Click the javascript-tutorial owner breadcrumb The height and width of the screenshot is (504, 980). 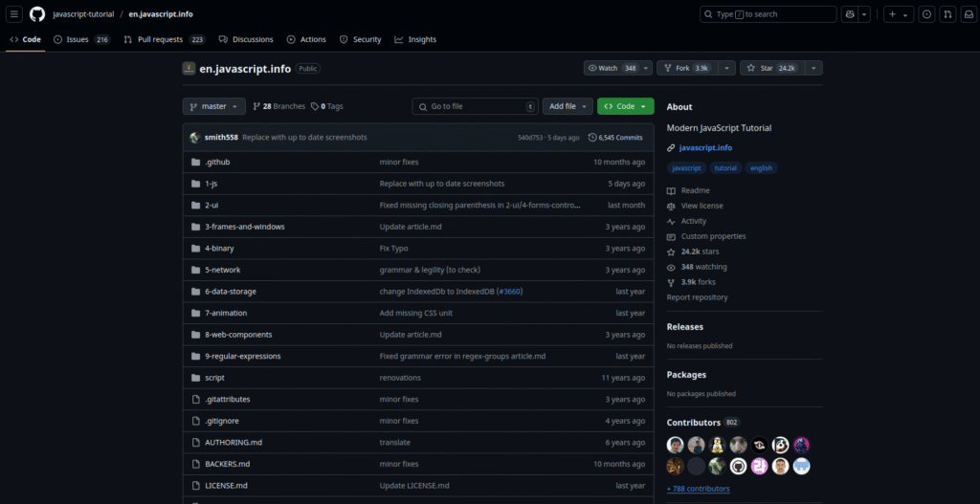pyautogui.click(x=84, y=14)
